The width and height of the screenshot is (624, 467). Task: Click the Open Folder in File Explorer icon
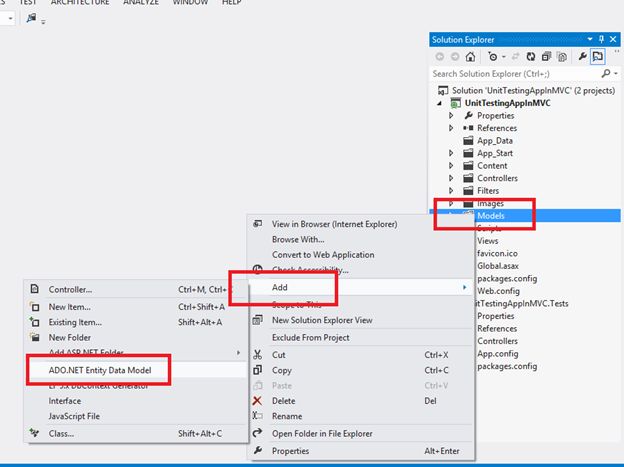click(257, 433)
